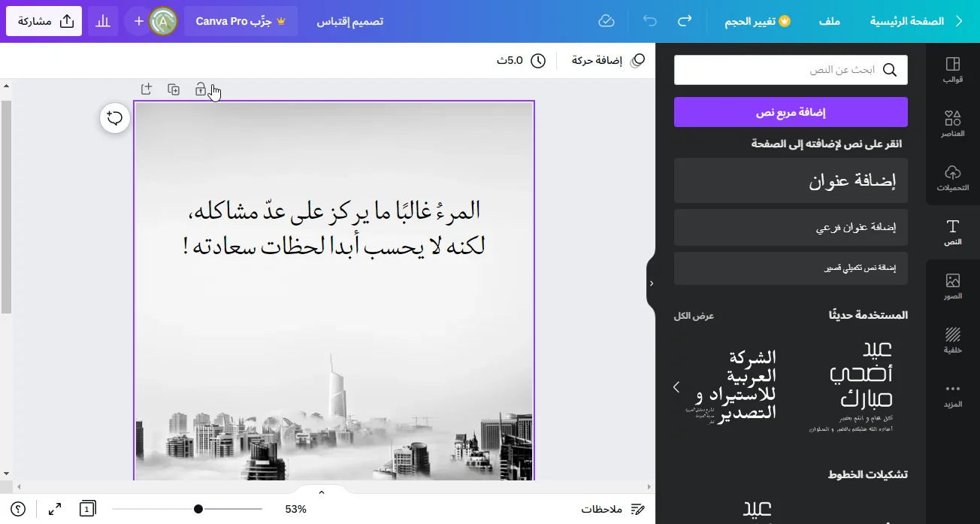980x524 pixels.
Task: Click the إضافة مربع نص button
Action: 791,112
